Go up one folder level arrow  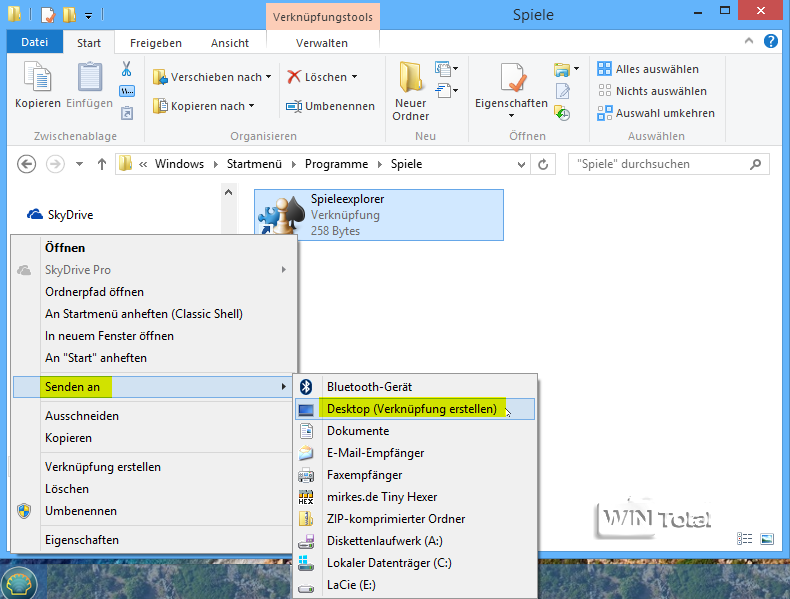coord(102,164)
